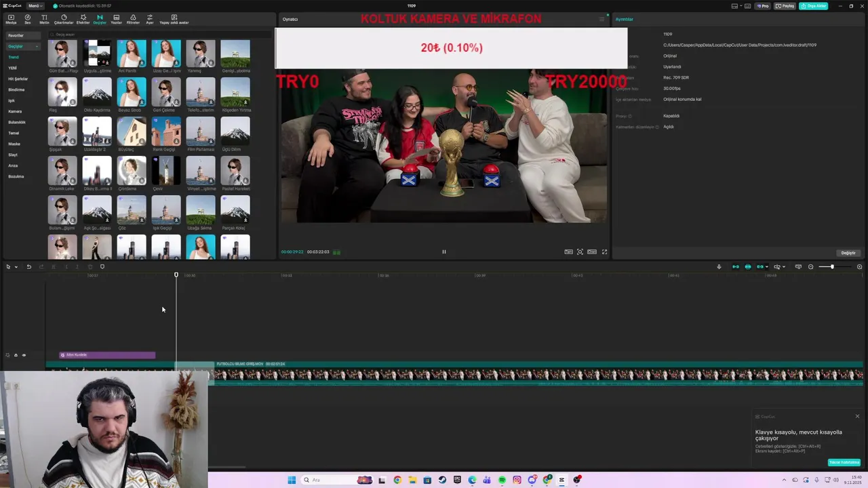Click the Değiştir button
This screenshot has height=488, width=868.
848,253
